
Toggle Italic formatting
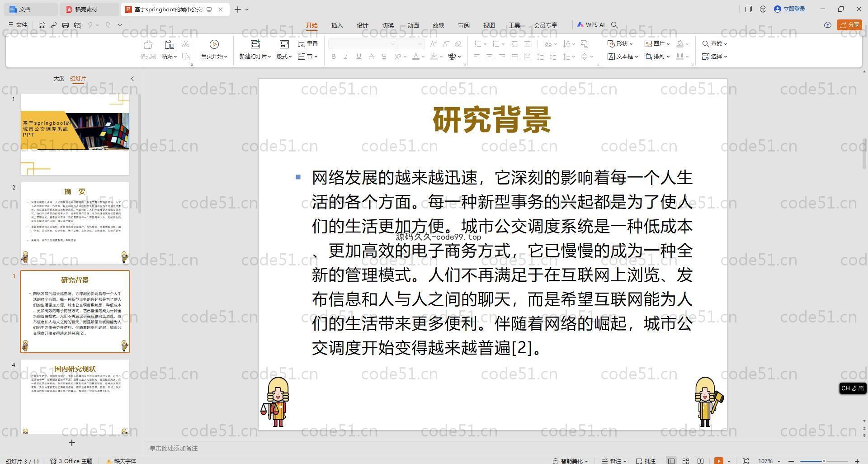[x=346, y=57]
